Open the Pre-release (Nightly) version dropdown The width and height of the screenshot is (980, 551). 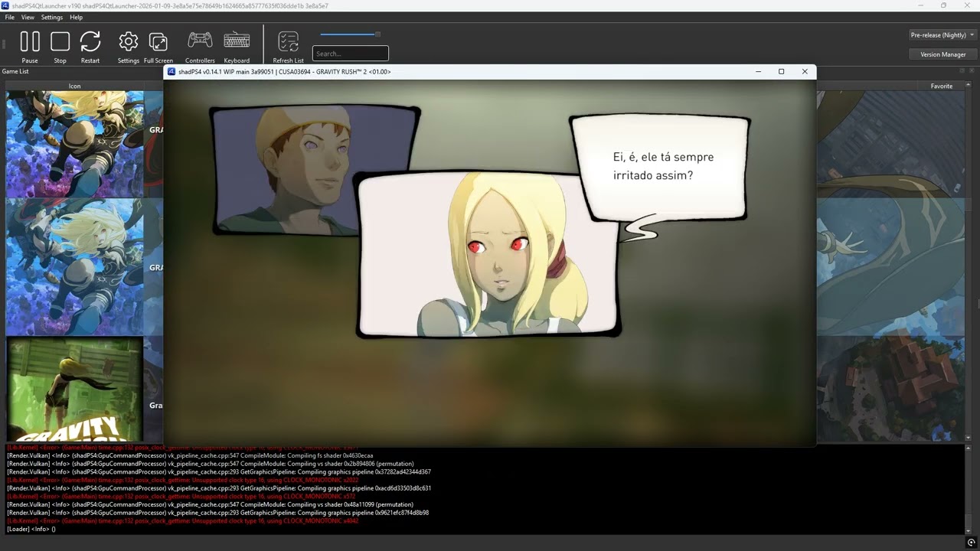[942, 35]
